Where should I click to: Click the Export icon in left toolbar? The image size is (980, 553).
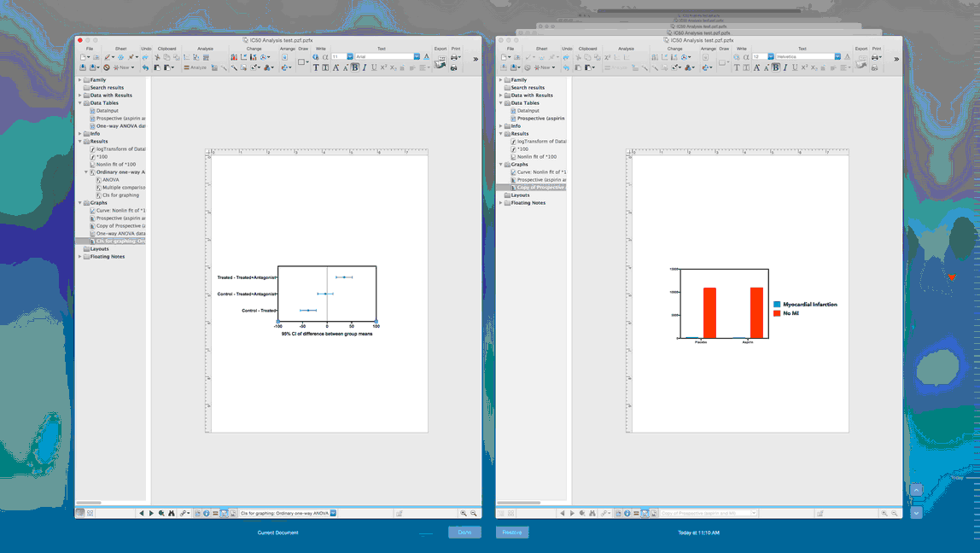440,61
